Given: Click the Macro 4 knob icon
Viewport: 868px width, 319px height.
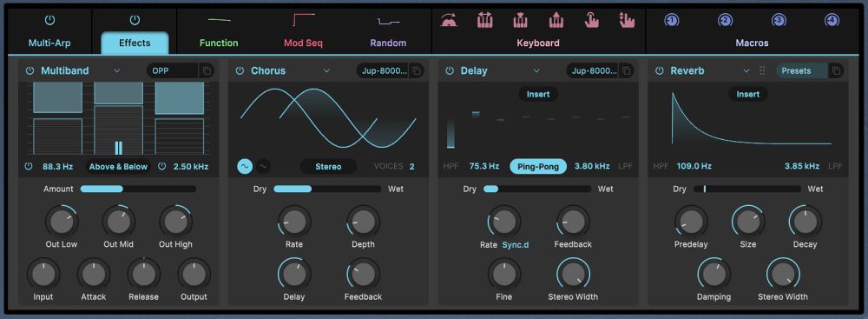Looking at the screenshot, I should click(832, 21).
